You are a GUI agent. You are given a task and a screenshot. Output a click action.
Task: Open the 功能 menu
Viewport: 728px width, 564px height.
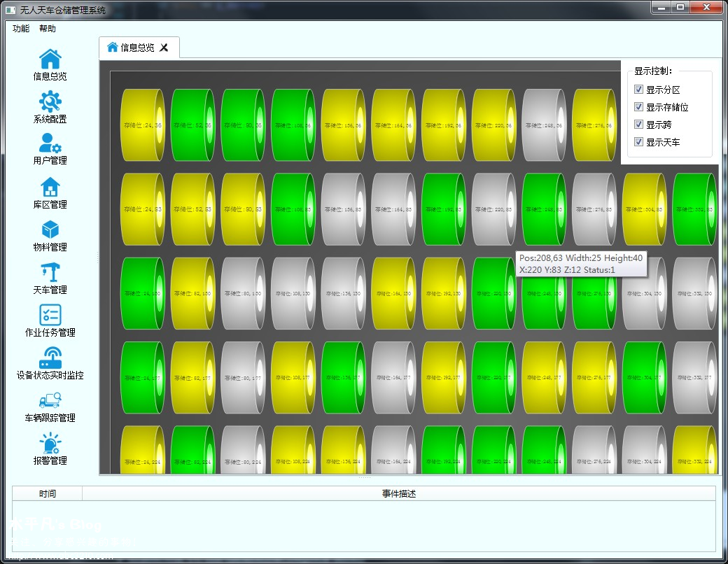pos(21,29)
